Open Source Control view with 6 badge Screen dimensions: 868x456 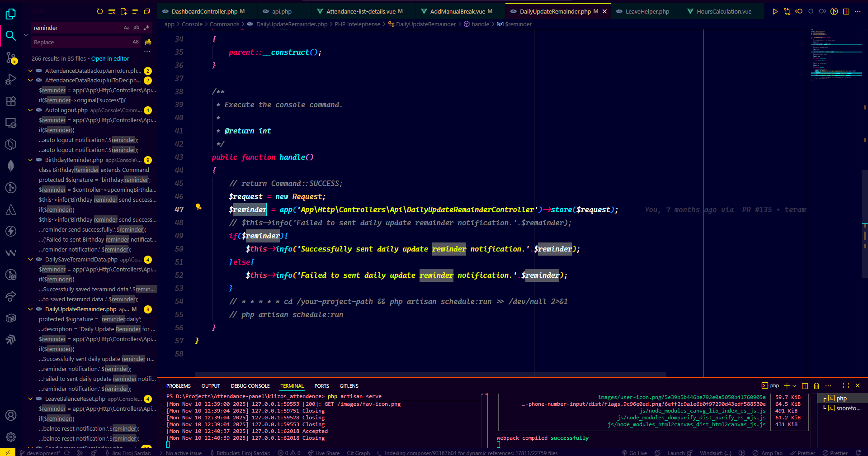[x=11, y=57]
